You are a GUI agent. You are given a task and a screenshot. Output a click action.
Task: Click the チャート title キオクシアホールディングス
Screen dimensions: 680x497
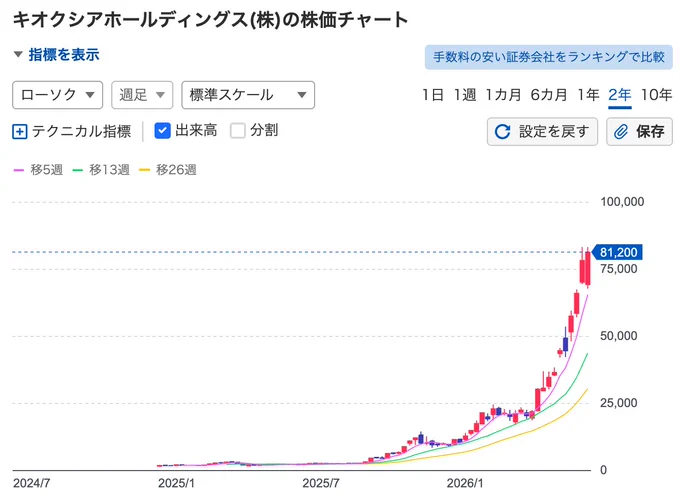tap(131, 20)
